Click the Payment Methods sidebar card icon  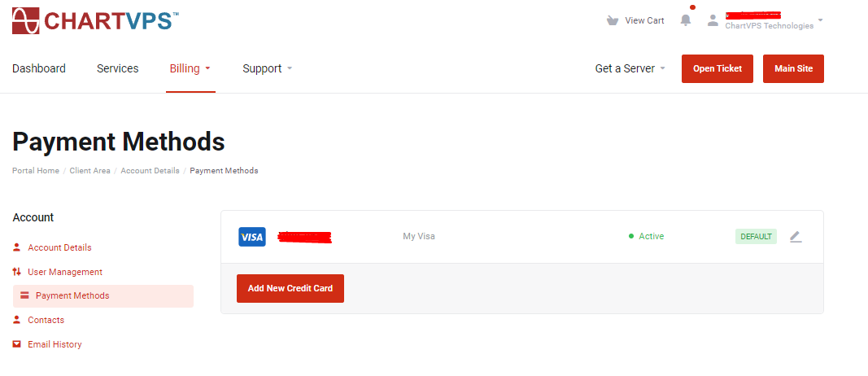click(x=24, y=295)
